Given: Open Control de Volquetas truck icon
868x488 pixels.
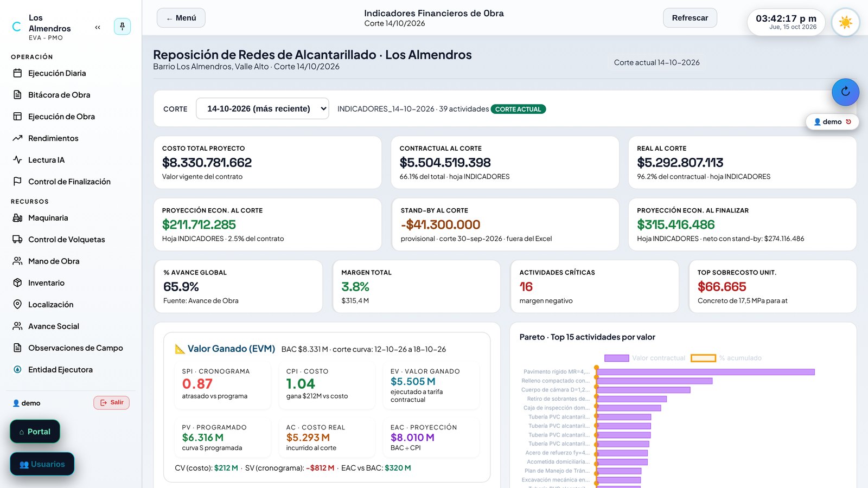Looking at the screenshot, I should pos(17,240).
